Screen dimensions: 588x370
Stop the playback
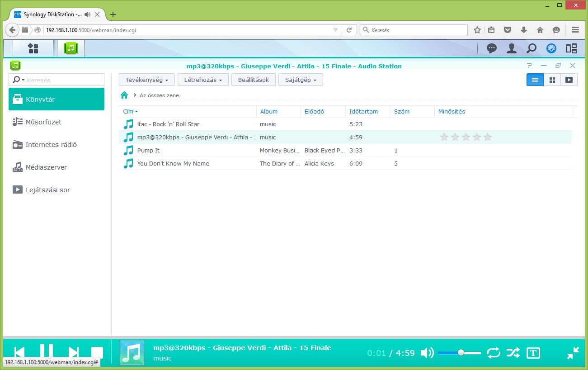click(97, 353)
